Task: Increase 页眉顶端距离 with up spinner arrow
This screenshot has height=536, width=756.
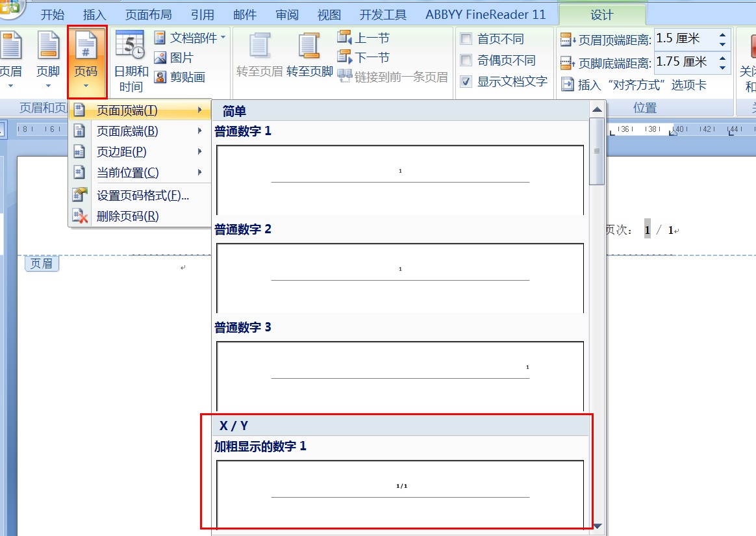Action: (x=722, y=34)
